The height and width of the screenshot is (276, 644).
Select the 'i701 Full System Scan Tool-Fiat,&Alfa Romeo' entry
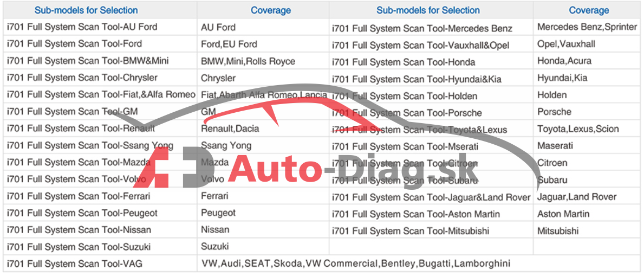tap(101, 95)
